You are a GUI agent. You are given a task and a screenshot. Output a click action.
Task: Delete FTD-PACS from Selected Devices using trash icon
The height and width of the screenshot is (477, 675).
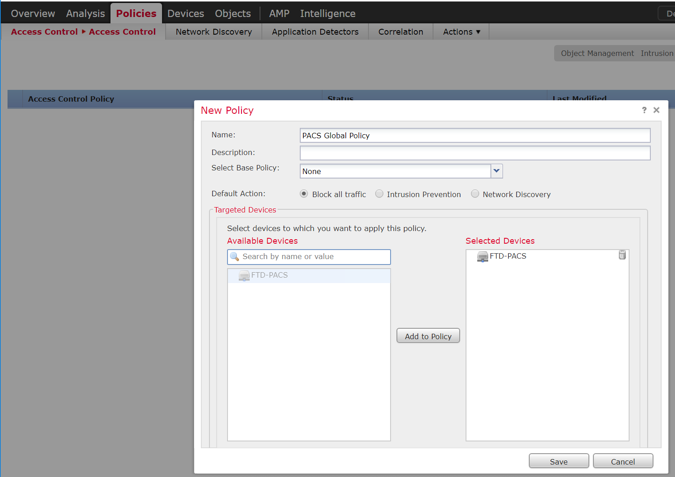point(622,255)
